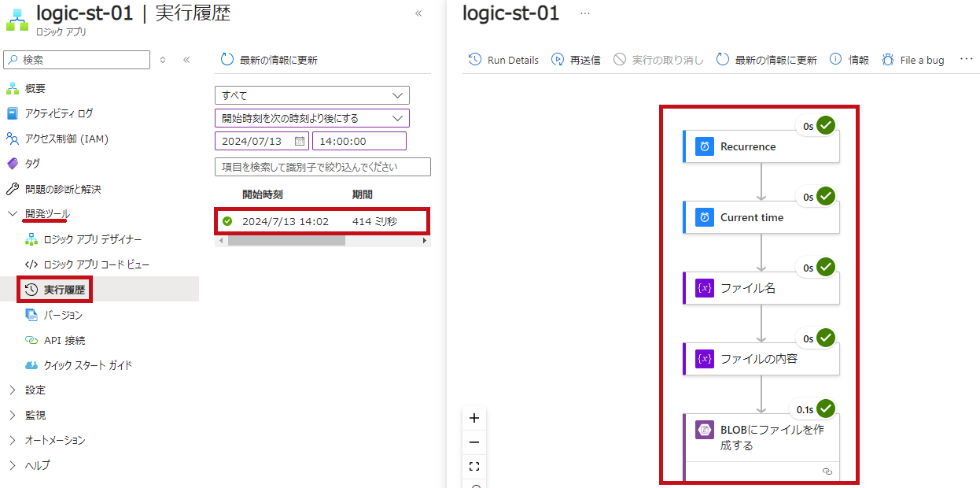
Task: Click the Current time step clock icon
Action: 705,217
